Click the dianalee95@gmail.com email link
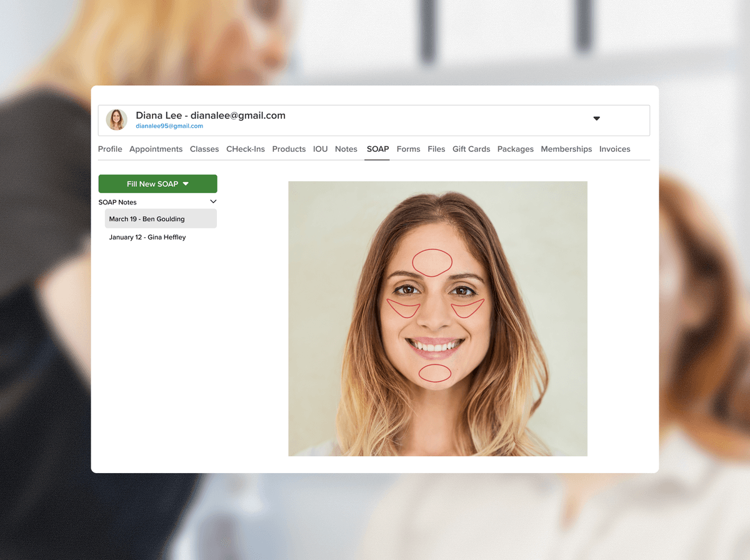 pyautogui.click(x=169, y=126)
